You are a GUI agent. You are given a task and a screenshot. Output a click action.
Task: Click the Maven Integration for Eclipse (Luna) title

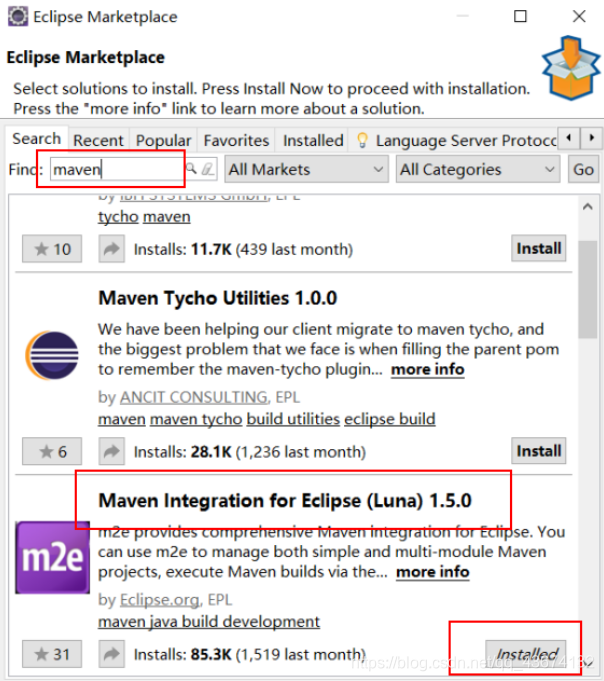point(285,500)
